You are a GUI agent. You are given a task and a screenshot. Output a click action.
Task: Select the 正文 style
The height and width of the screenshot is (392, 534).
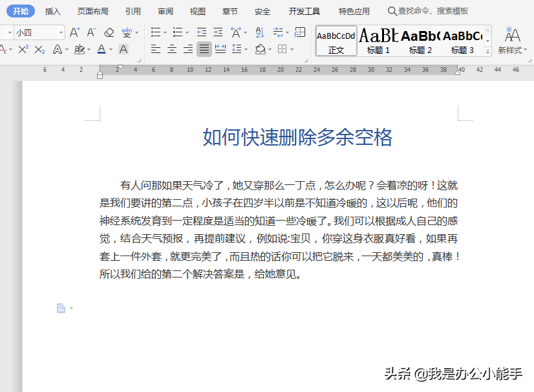pyautogui.click(x=336, y=40)
